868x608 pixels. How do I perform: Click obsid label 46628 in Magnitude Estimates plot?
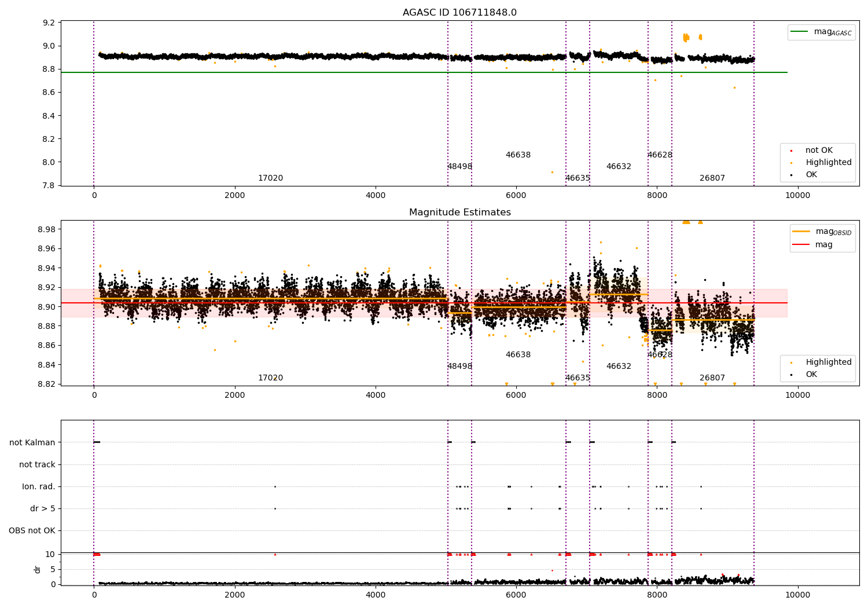(x=660, y=354)
